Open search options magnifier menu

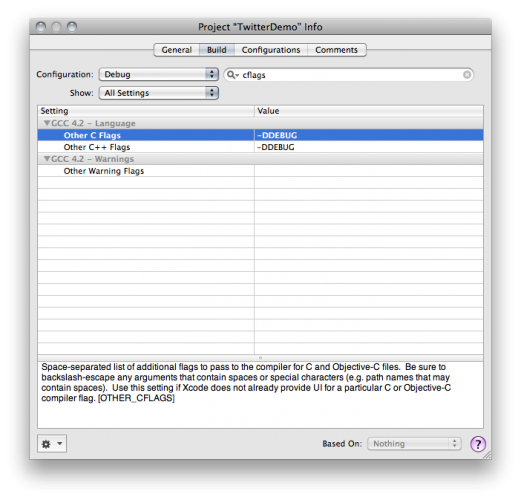232,75
